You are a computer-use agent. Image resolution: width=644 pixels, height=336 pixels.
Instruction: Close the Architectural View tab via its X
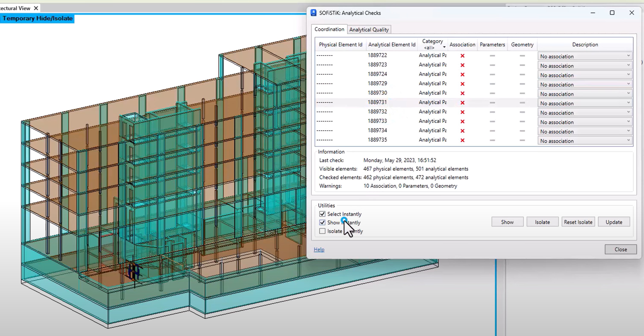36,8
